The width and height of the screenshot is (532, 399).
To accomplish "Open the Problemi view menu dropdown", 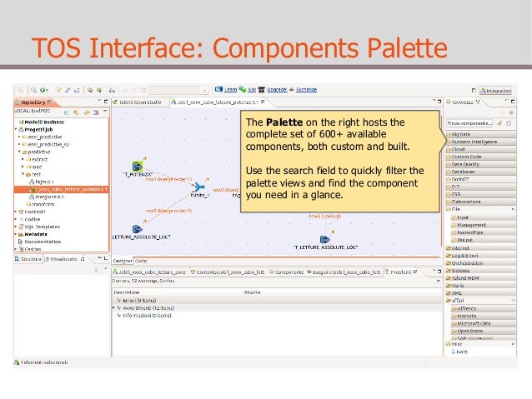I will 439,282.
